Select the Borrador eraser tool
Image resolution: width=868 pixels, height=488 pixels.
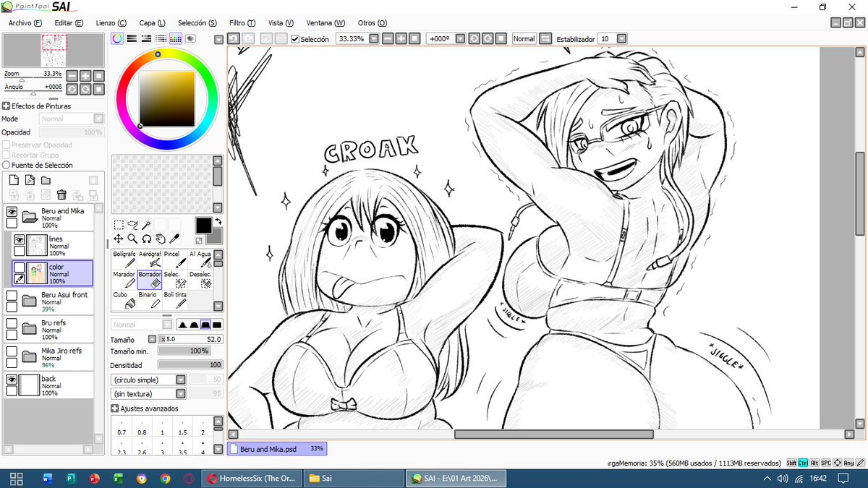click(150, 279)
